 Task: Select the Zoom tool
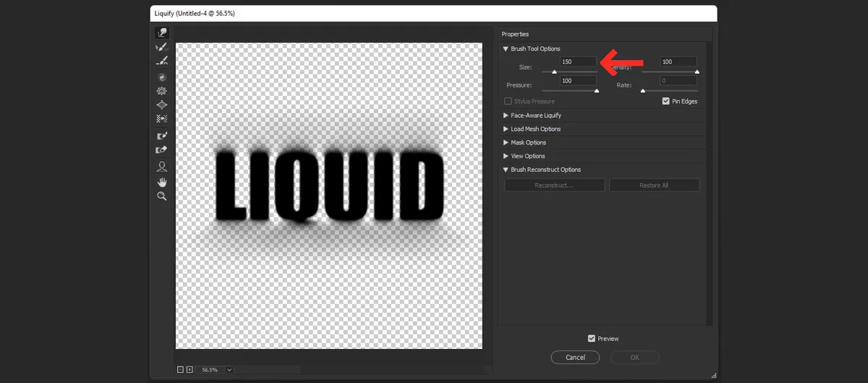(x=162, y=196)
